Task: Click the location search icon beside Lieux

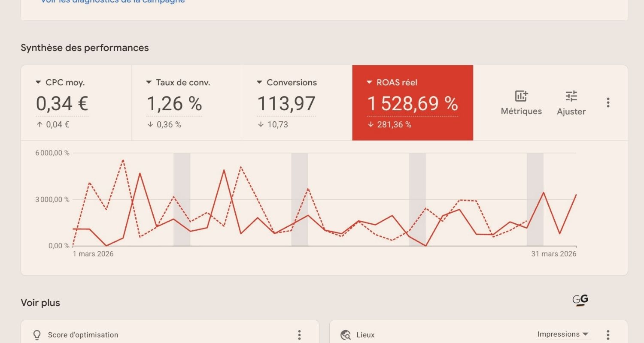Action: point(346,335)
